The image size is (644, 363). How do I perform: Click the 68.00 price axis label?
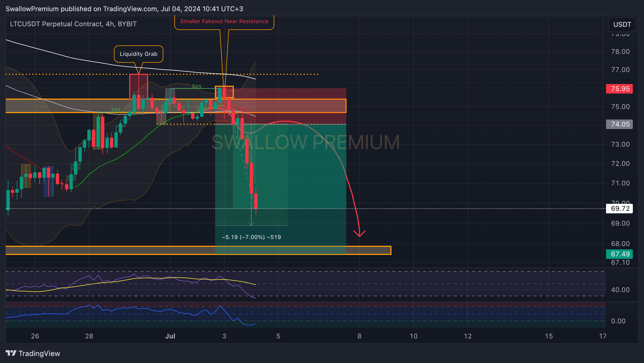620,244
